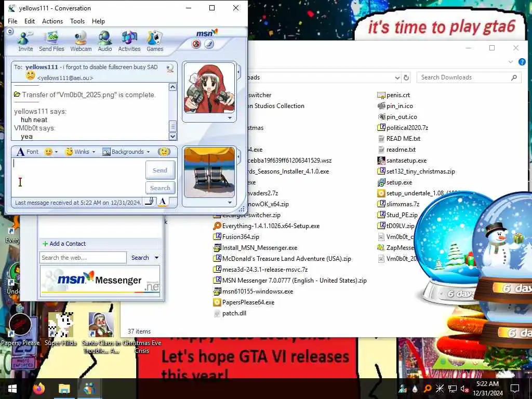Start Audio call in conversation window
Screen dimensions: 532x399
point(105,41)
